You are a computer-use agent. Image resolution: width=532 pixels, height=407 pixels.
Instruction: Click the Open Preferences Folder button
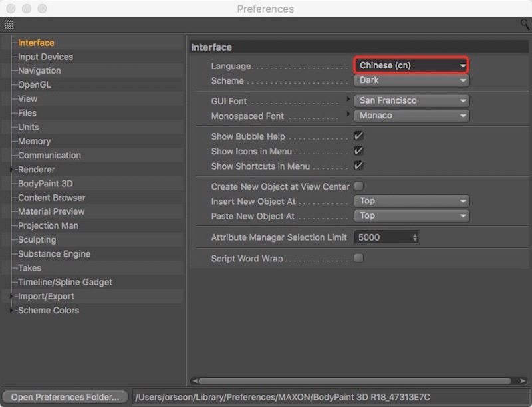tap(65, 396)
